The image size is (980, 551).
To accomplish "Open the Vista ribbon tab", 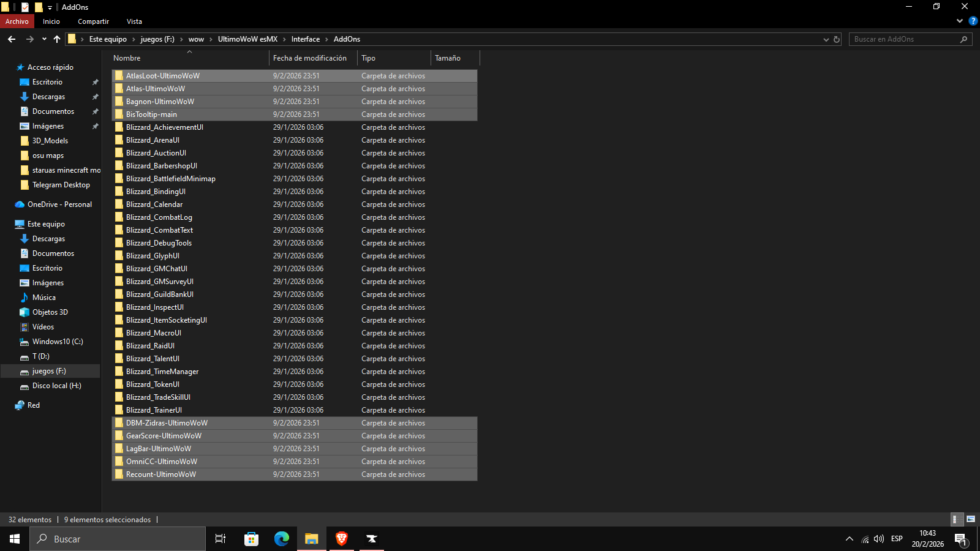I will pos(134,21).
